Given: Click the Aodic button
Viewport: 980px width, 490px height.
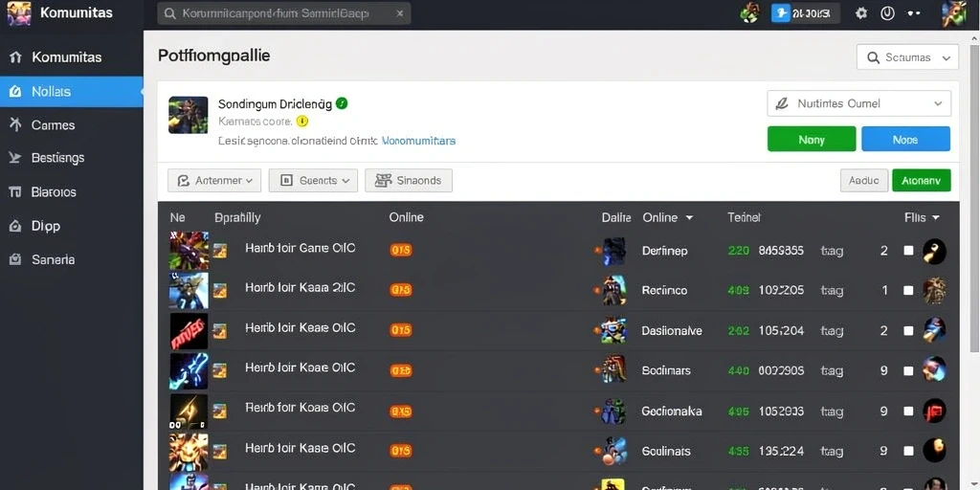Looking at the screenshot, I should pyautogui.click(x=864, y=181).
